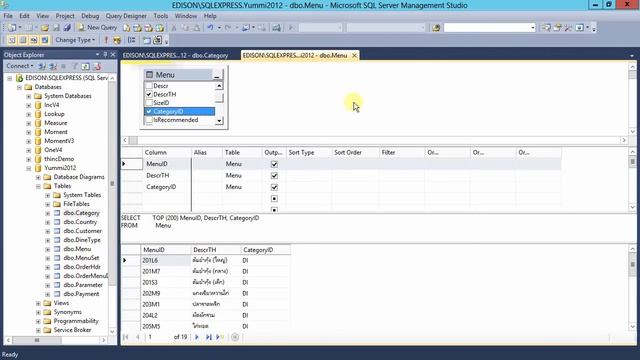Toggle the Show Results Pane icon
The height and width of the screenshot is (360, 640).
click(x=44, y=40)
